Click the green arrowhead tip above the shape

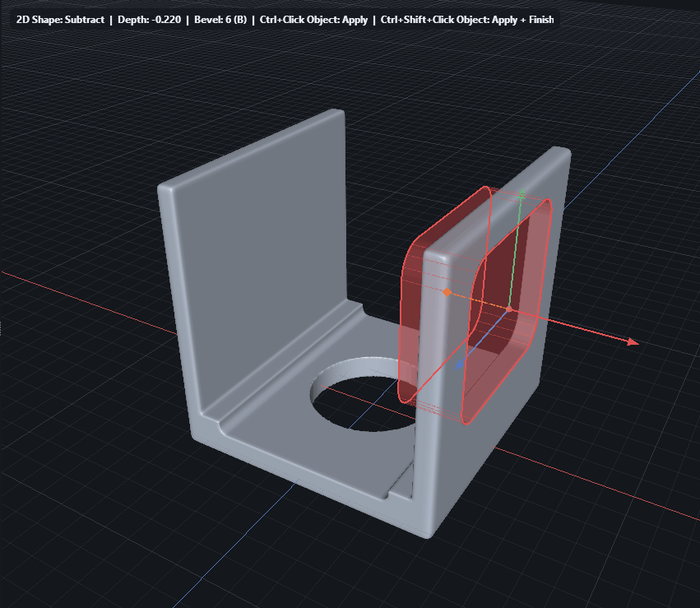coord(522,192)
